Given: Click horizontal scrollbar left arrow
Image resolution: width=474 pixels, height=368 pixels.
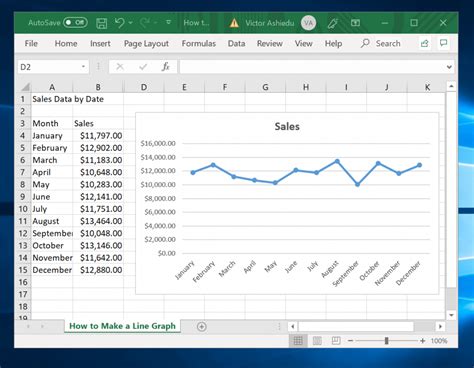Looking at the screenshot, I should coord(292,326).
